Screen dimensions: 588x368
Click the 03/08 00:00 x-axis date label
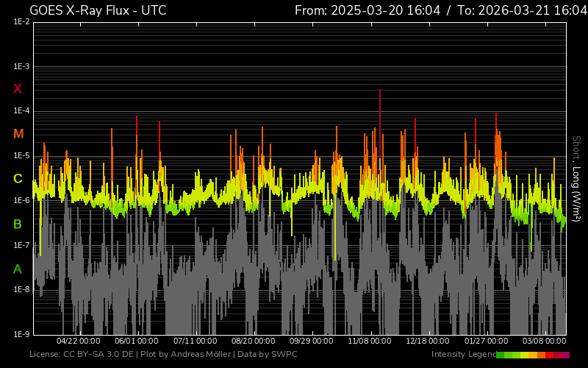544,342
